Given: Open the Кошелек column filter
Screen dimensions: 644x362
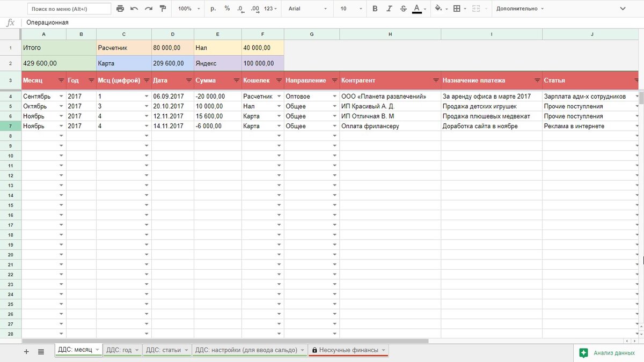Looking at the screenshot, I should point(278,80).
